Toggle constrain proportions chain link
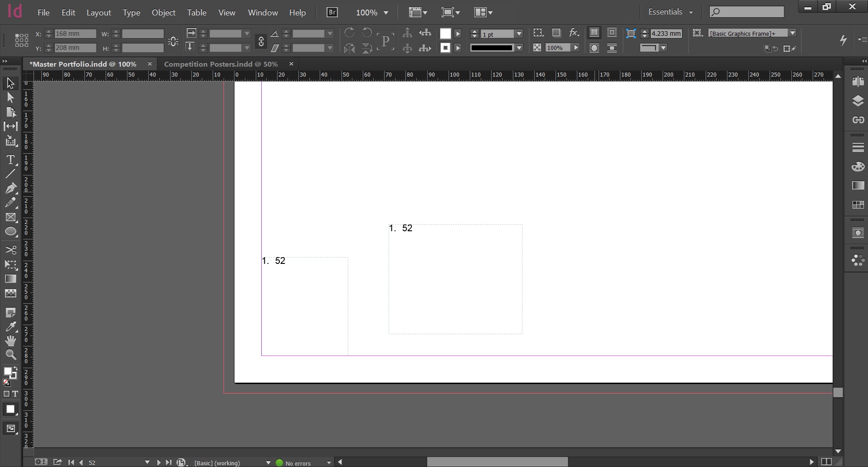 (x=261, y=41)
